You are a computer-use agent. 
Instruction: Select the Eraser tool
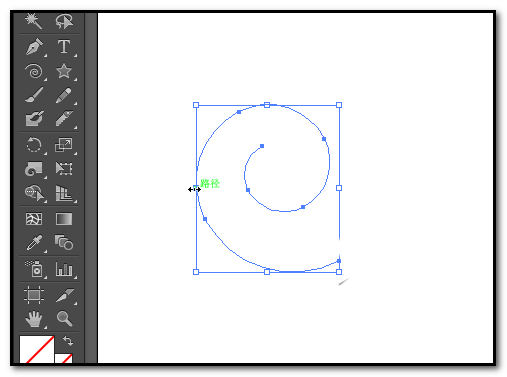(x=64, y=119)
